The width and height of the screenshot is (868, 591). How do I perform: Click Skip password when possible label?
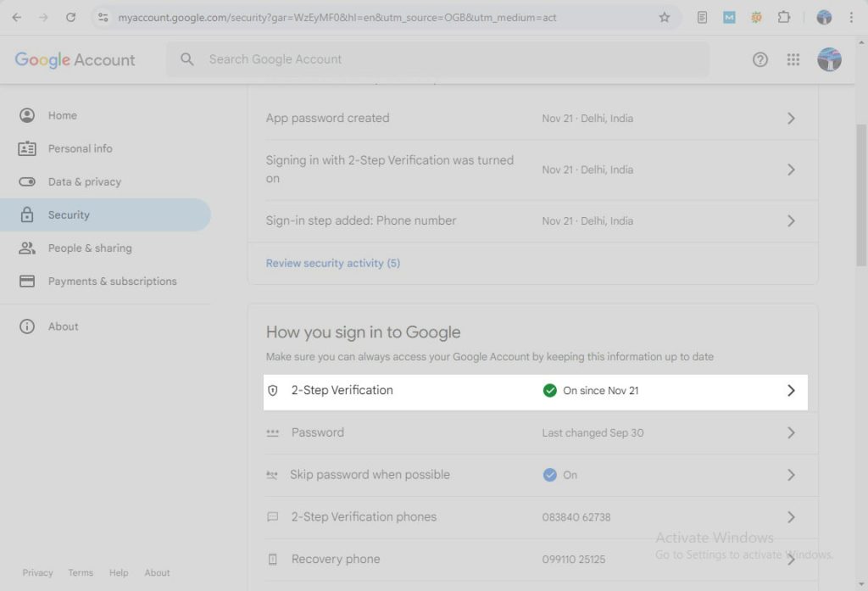(370, 475)
